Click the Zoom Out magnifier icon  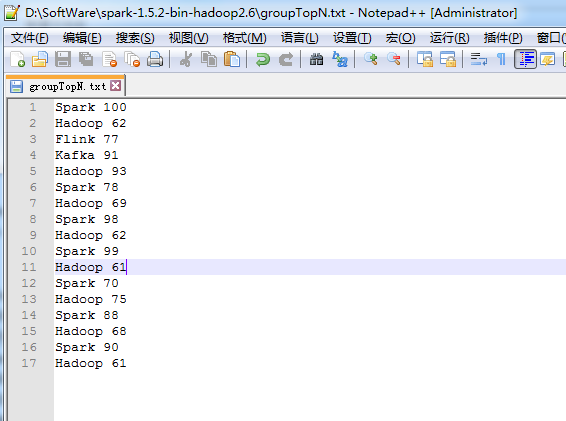point(394,59)
